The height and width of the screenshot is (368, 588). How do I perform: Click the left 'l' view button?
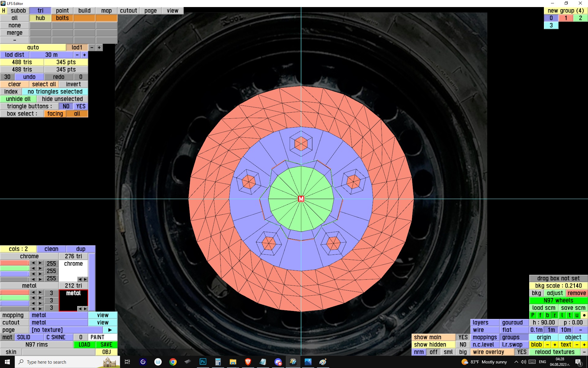(562, 315)
